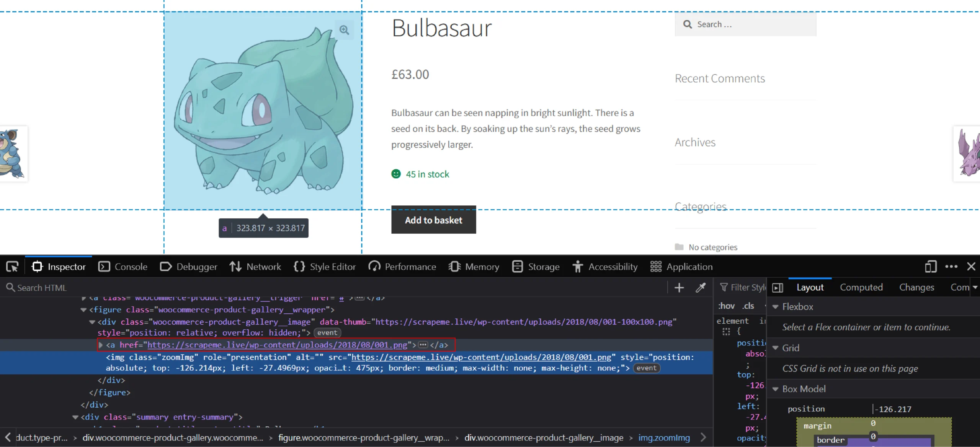Pick a color with the eyedropper
980x447 pixels.
coord(701,288)
